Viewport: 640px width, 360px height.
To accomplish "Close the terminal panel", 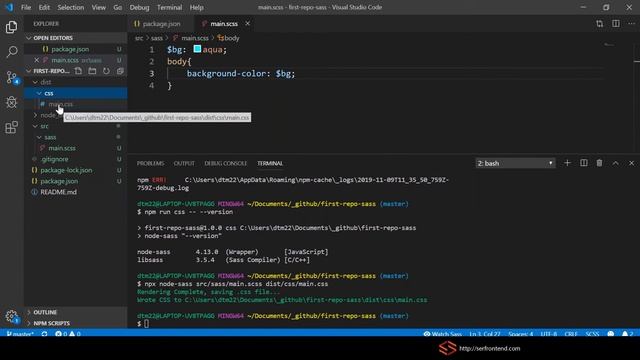I will tap(631, 163).
